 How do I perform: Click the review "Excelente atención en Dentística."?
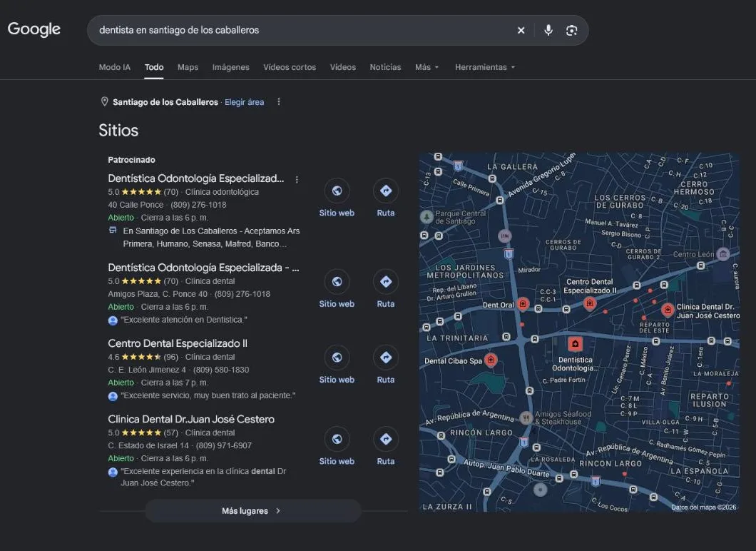(184, 320)
